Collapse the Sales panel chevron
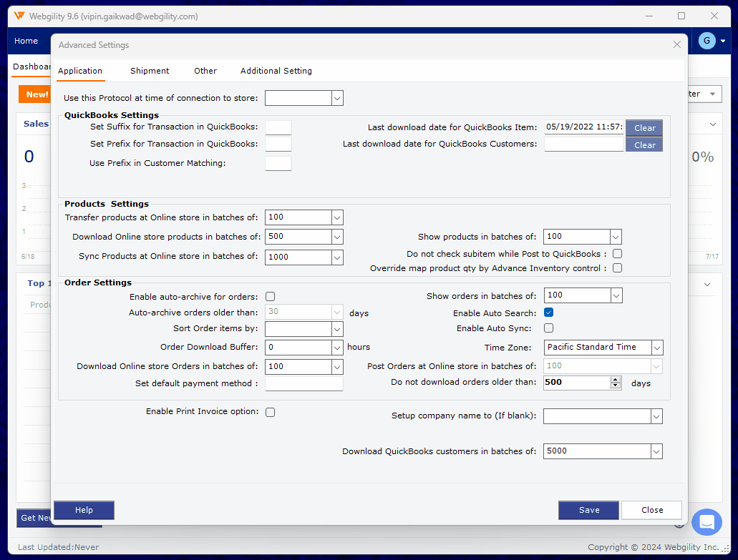 click(x=712, y=124)
